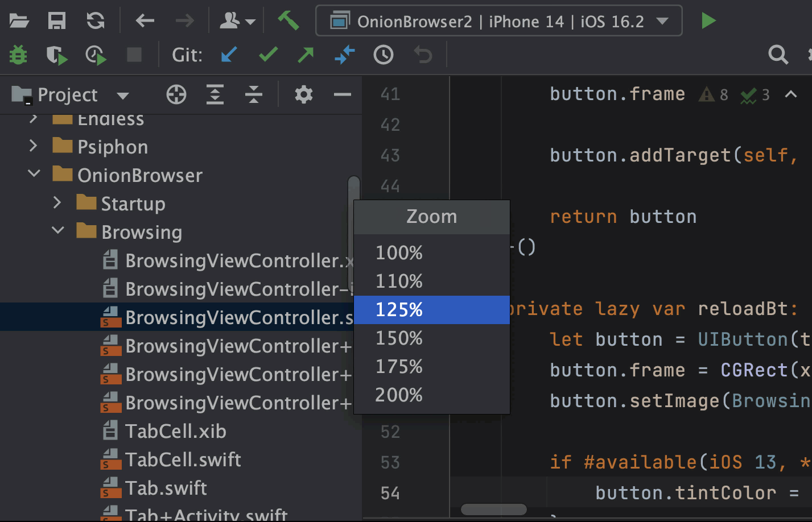Commit changes with Git checkmark icon

268,55
